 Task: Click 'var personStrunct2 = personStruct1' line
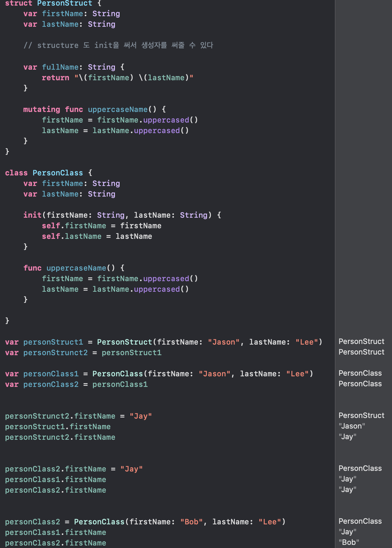coord(83,353)
